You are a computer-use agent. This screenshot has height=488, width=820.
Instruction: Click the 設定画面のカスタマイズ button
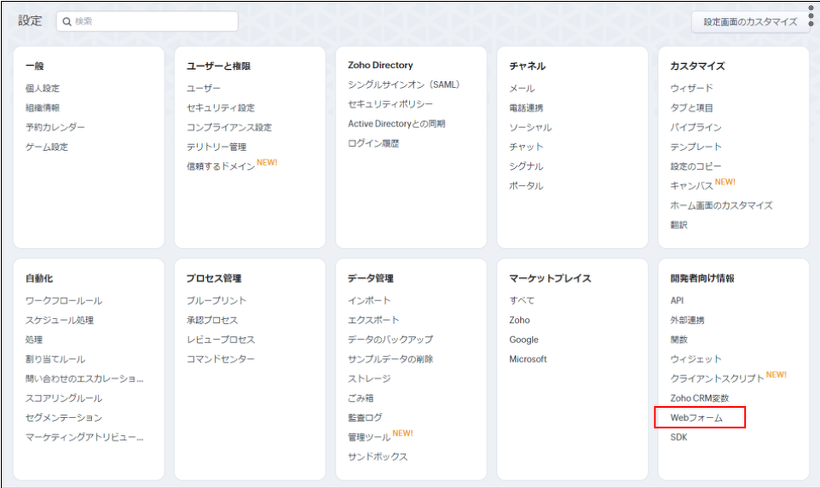[x=750, y=22]
